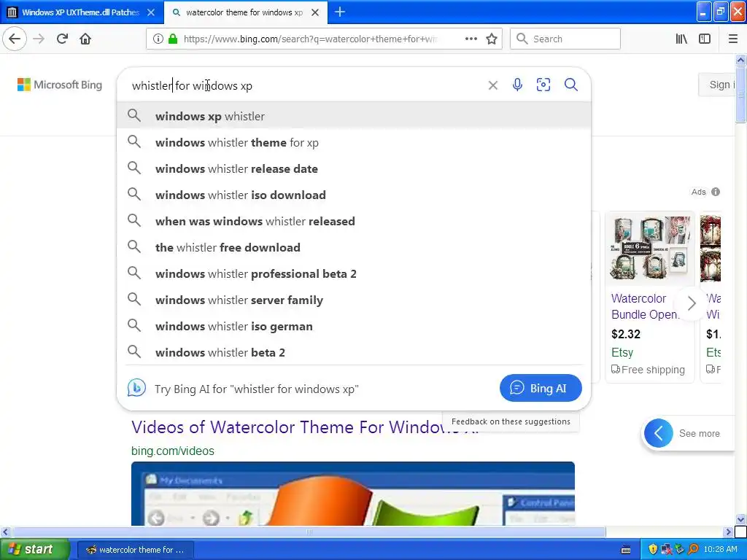The height and width of the screenshot is (560, 747).
Task: Open Bing visual search camera
Action: (543, 85)
